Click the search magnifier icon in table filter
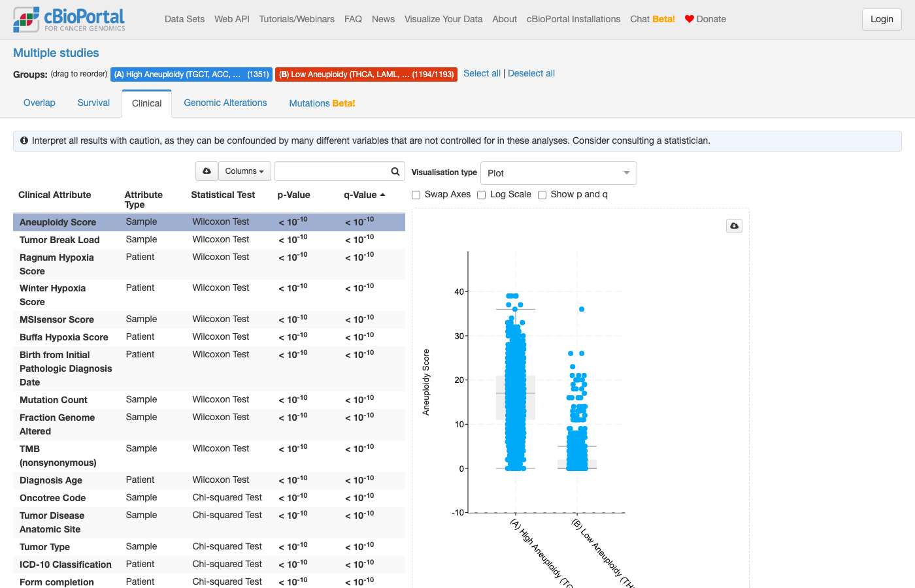The width and height of the screenshot is (915, 588). [x=395, y=172]
